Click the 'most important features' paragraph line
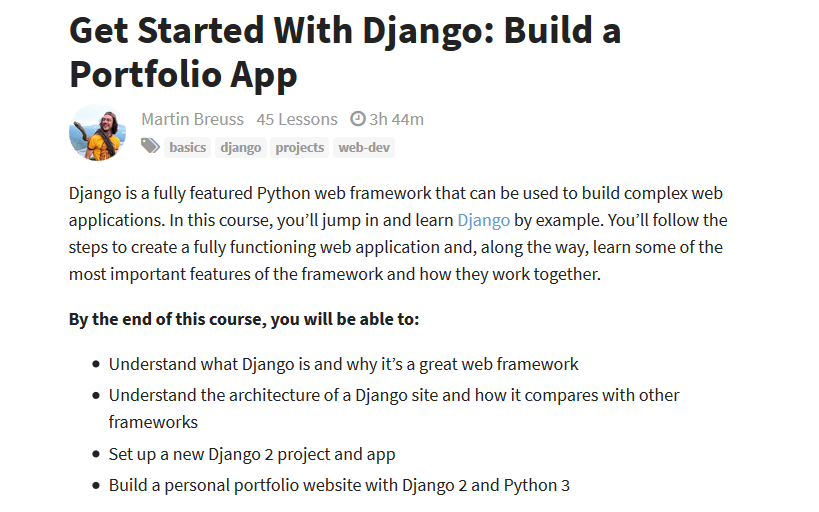This screenshot has width=819, height=512. tap(335, 274)
